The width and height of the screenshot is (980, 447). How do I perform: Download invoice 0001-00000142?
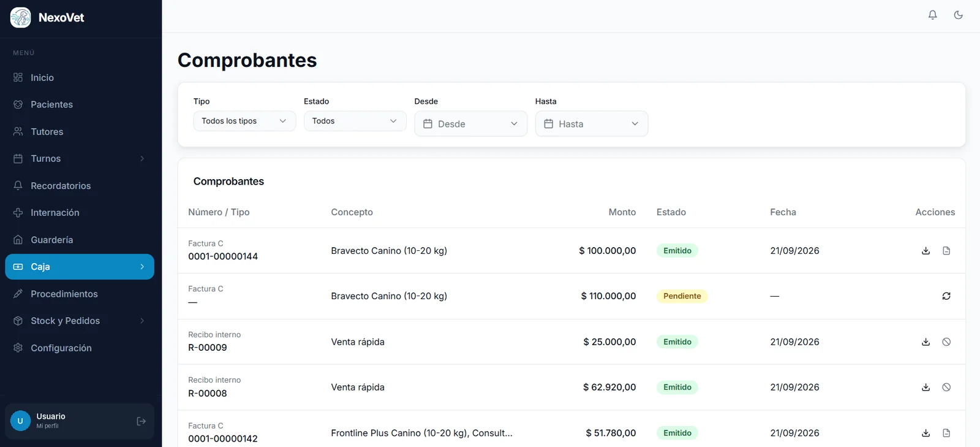pos(925,433)
